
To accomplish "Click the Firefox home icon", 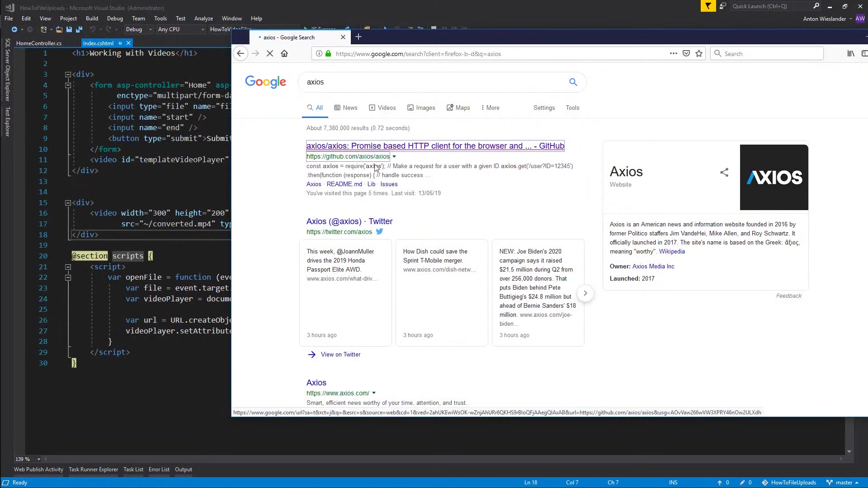I will 284,54.
